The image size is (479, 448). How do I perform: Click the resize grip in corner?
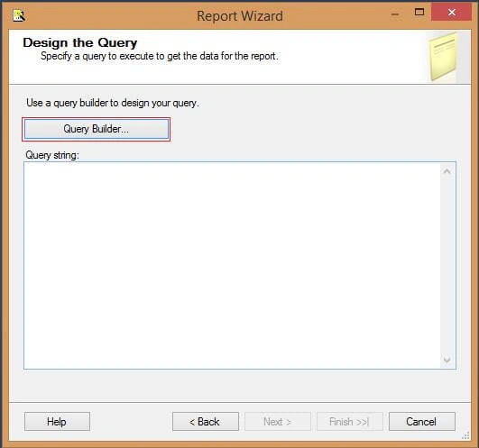(x=465, y=435)
